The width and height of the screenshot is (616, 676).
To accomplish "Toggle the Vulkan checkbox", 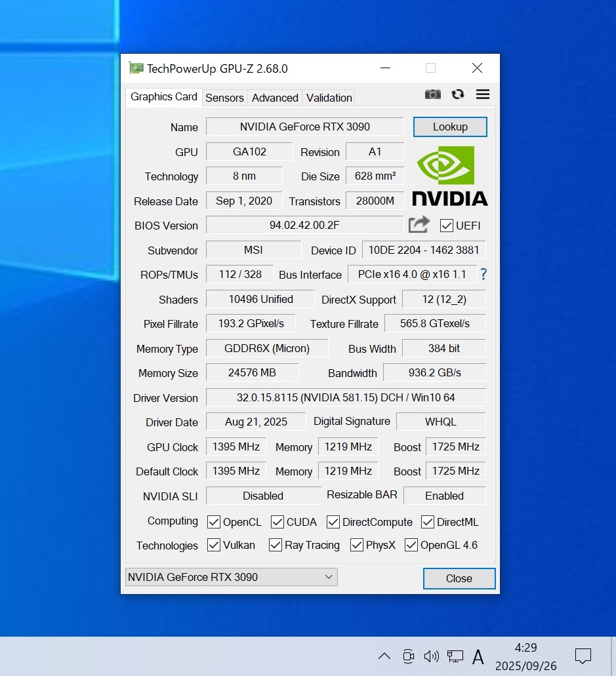I will [x=213, y=545].
